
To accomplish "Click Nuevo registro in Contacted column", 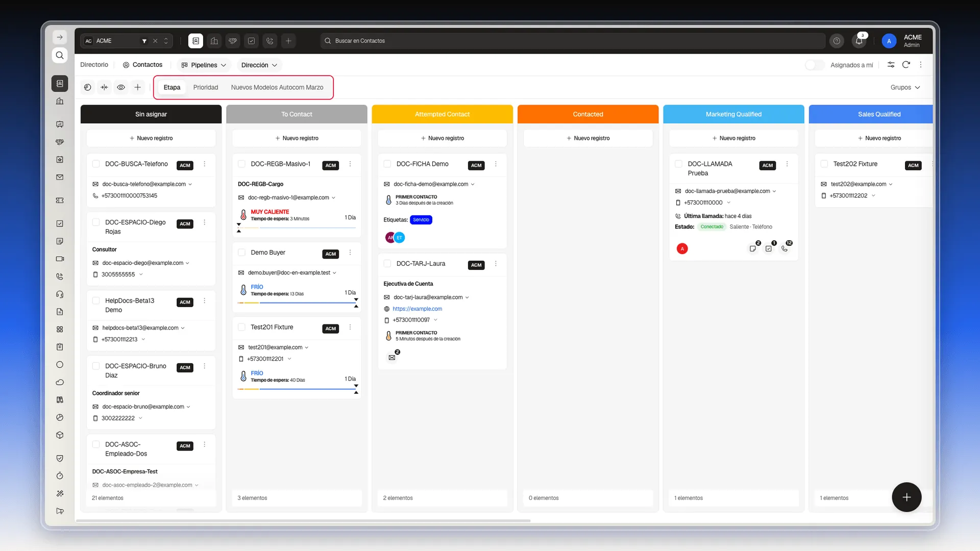I will 588,138.
